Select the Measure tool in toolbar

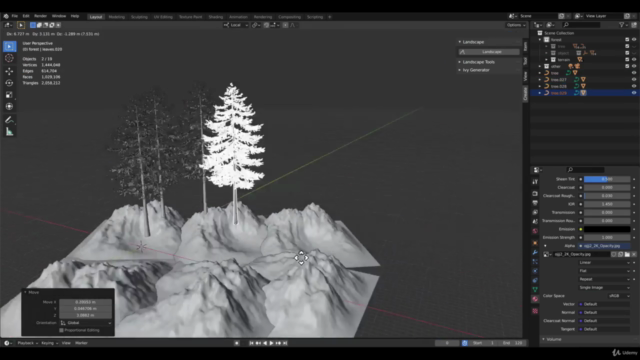pyautogui.click(x=9, y=132)
